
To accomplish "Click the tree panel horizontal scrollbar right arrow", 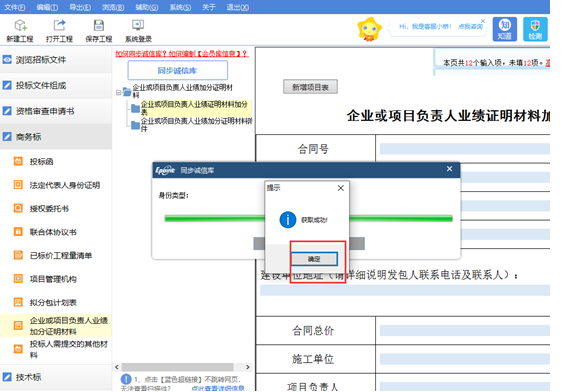I will coord(248,367).
